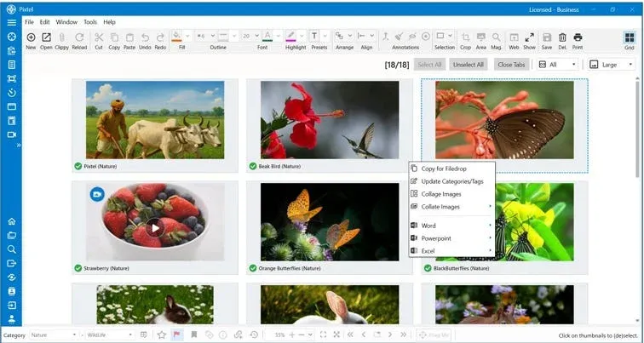The width and height of the screenshot is (644, 343).
Task: Expand the sidebar with the double chevron
Action: point(19,146)
